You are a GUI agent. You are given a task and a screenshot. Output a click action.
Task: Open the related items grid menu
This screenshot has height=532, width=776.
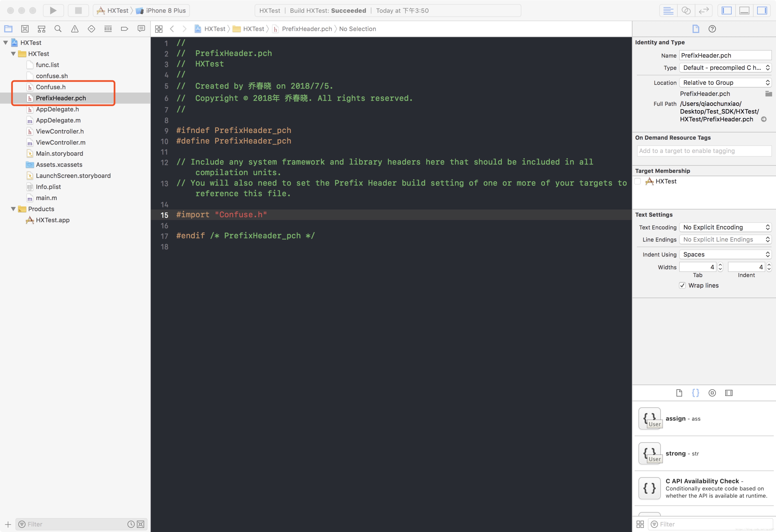pyautogui.click(x=159, y=29)
